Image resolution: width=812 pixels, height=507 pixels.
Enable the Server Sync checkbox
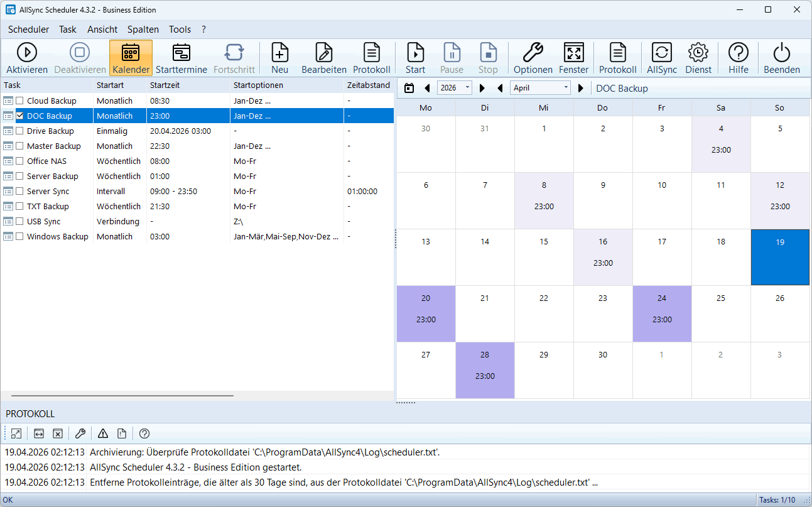20,191
